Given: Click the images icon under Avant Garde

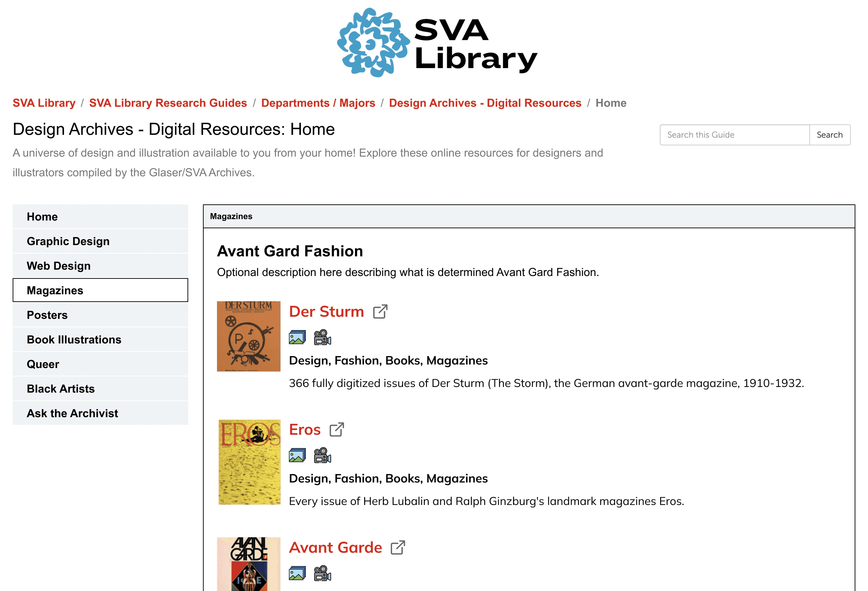Looking at the screenshot, I should tap(297, 573).
